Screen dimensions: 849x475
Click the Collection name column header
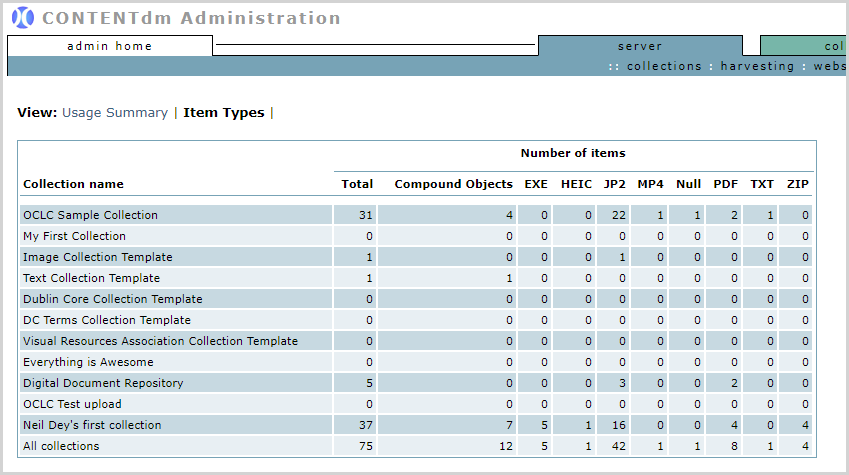[73, 184]
